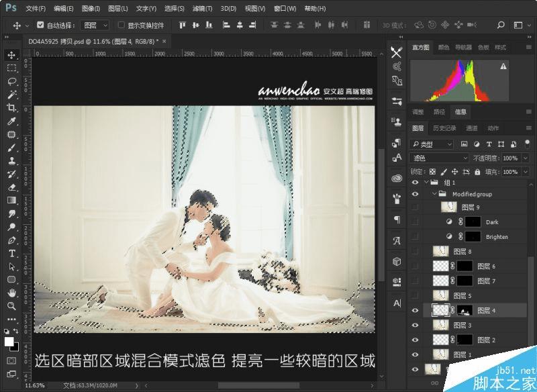Click the lock all padlock icon

477,172
